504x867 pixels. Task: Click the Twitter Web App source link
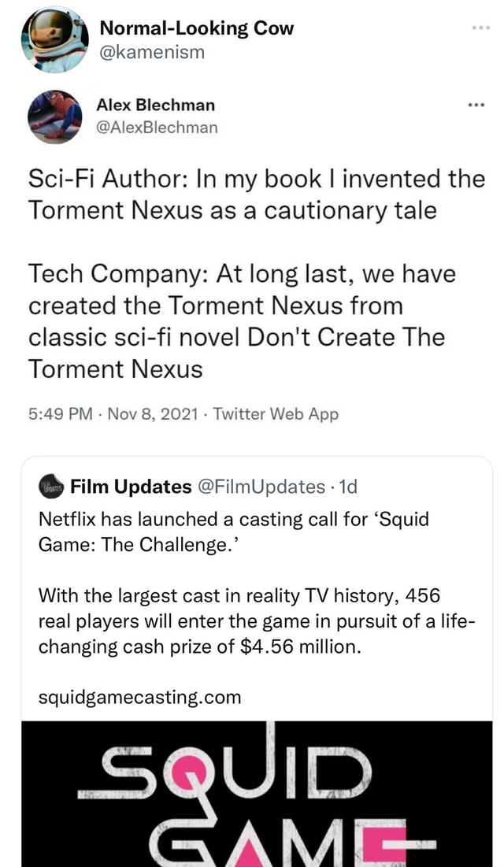pyautogui.click(x=276, y=414)
